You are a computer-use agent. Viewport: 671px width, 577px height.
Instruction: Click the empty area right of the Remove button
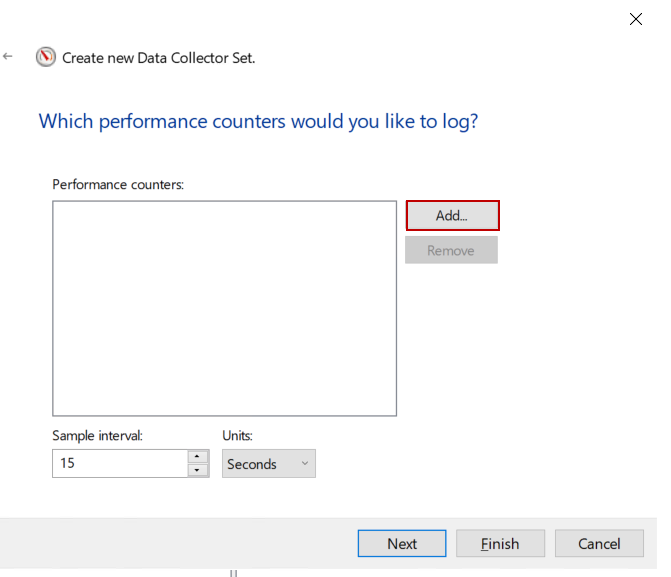click(570, 250)
